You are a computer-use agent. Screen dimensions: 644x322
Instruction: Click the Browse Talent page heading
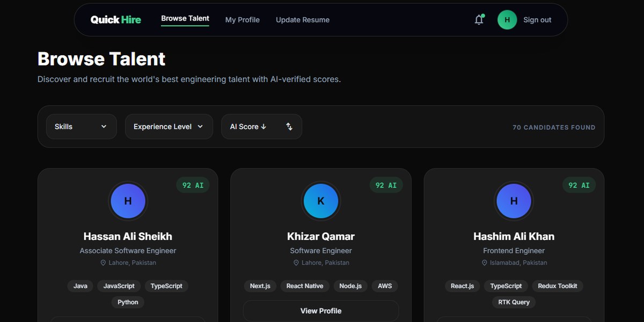pos(101,58)
